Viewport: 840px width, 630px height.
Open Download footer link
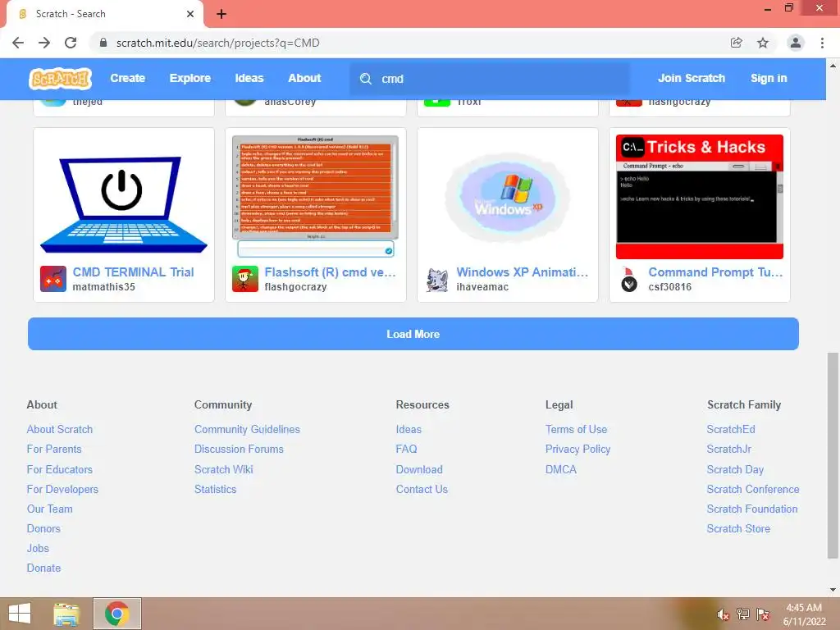[419, 469]
